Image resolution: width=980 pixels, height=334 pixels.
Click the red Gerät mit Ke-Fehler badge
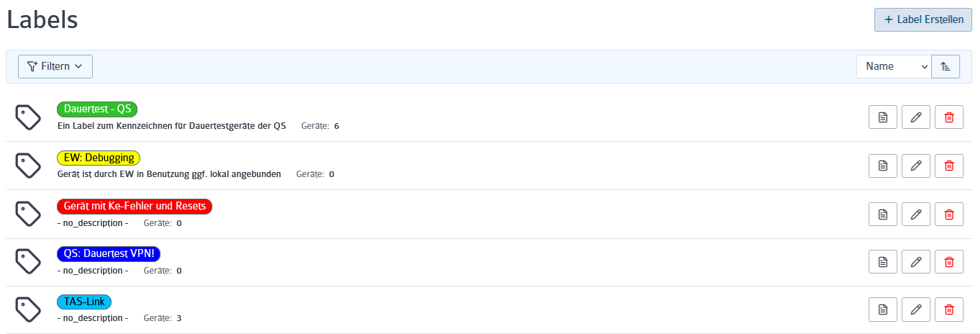135,206
